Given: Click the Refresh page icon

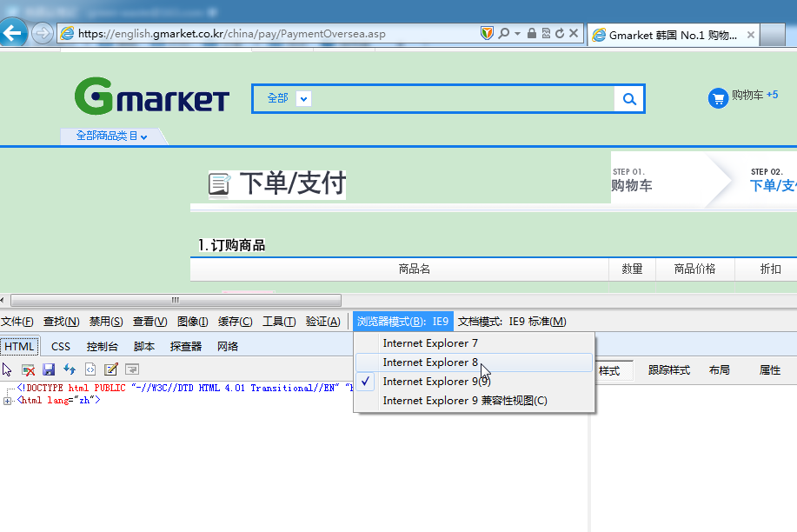Looking at the screenshot, I should click(x=560, y=33).
